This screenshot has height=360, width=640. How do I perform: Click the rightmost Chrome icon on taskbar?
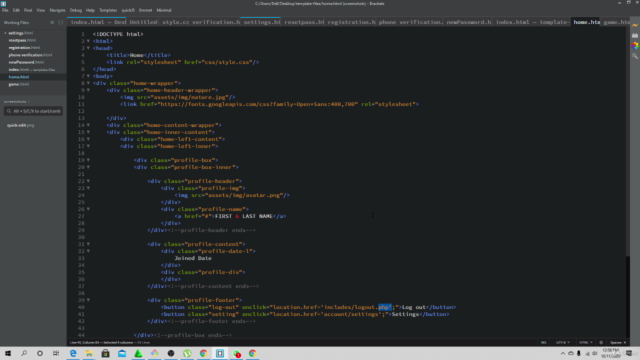(x=253, y=353)
